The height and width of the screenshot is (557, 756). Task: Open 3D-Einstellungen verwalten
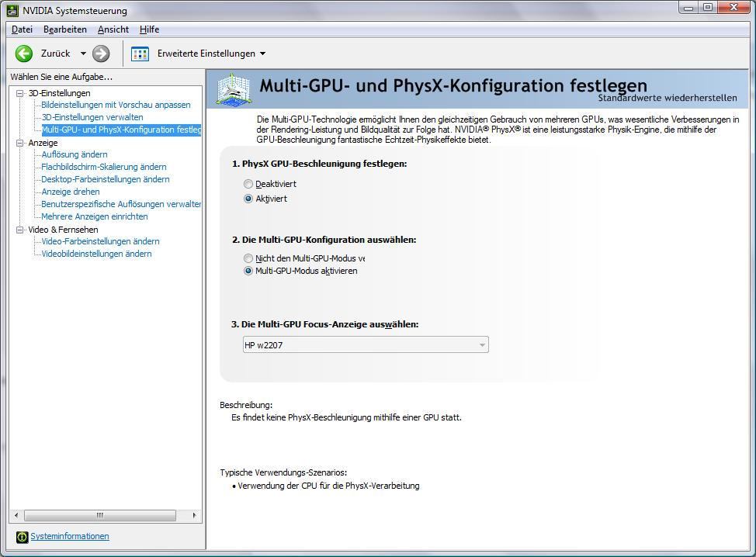tap(92, 117)
